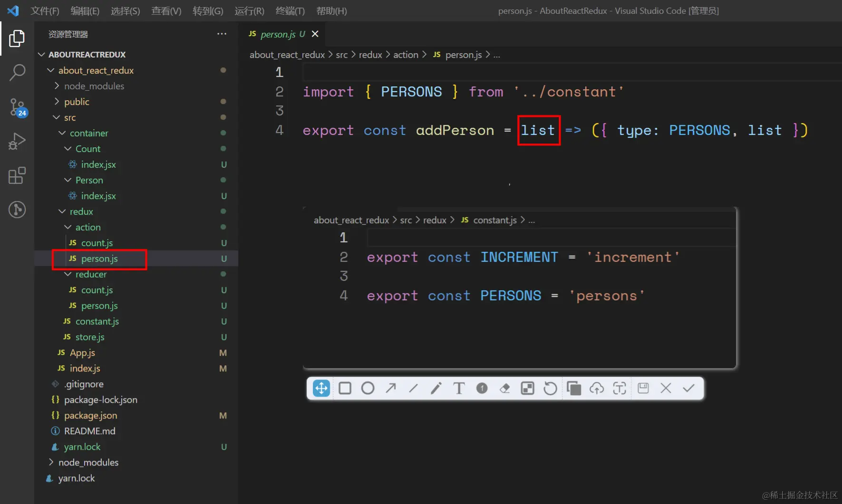842x504 pixels.
Task: Select the text annotation tool
Action: coord(459,388)
